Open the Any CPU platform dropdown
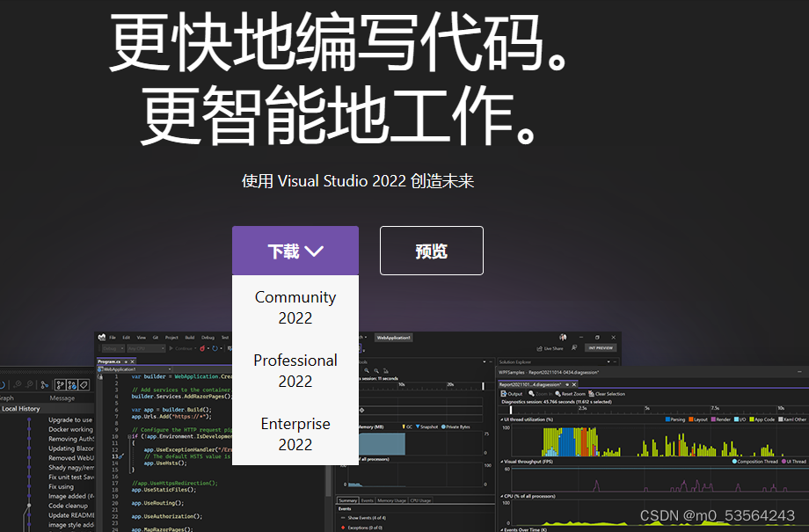 (144, 349)
